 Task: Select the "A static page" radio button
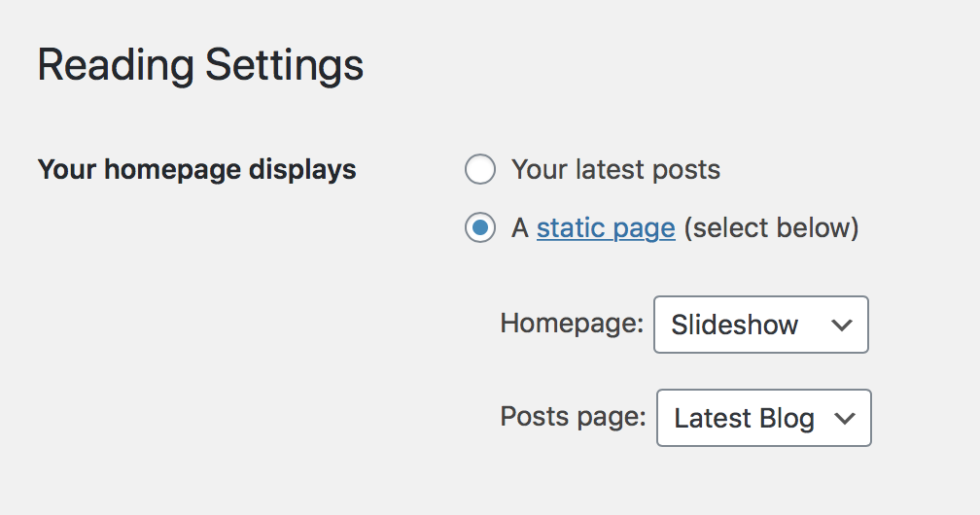click(480, 229)
